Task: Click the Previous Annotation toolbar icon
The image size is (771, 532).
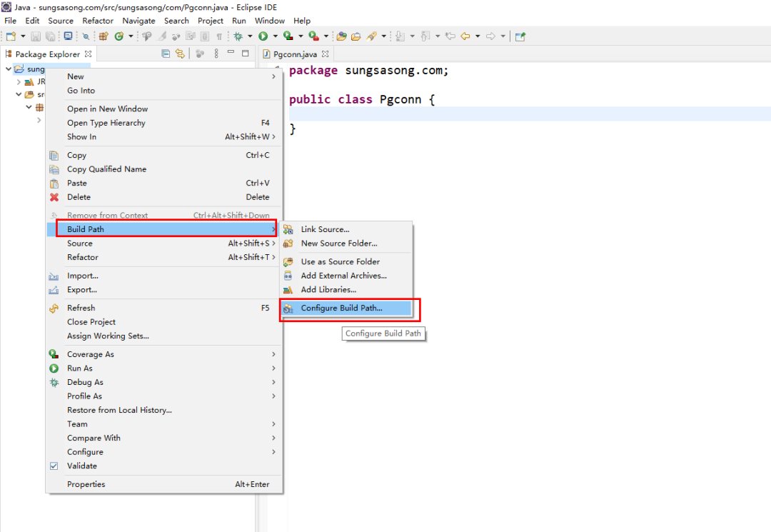Action: tap(425, 36)
